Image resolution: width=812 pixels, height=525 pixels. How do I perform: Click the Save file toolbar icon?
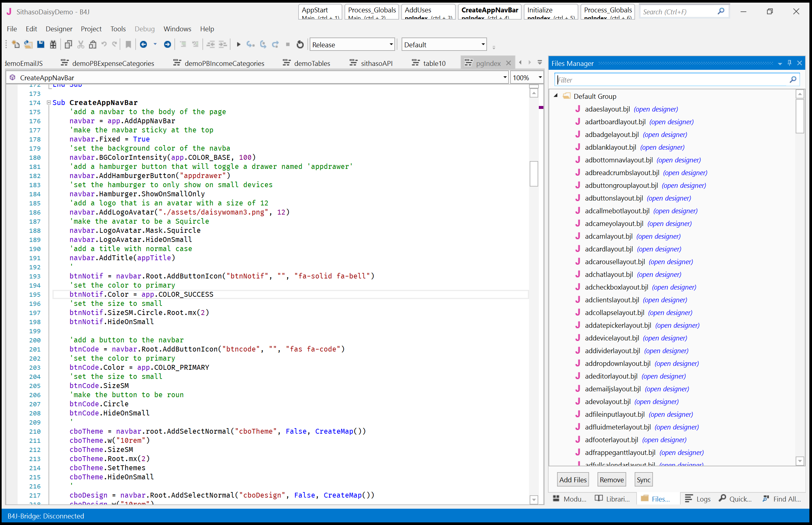(x=40, y=44)
